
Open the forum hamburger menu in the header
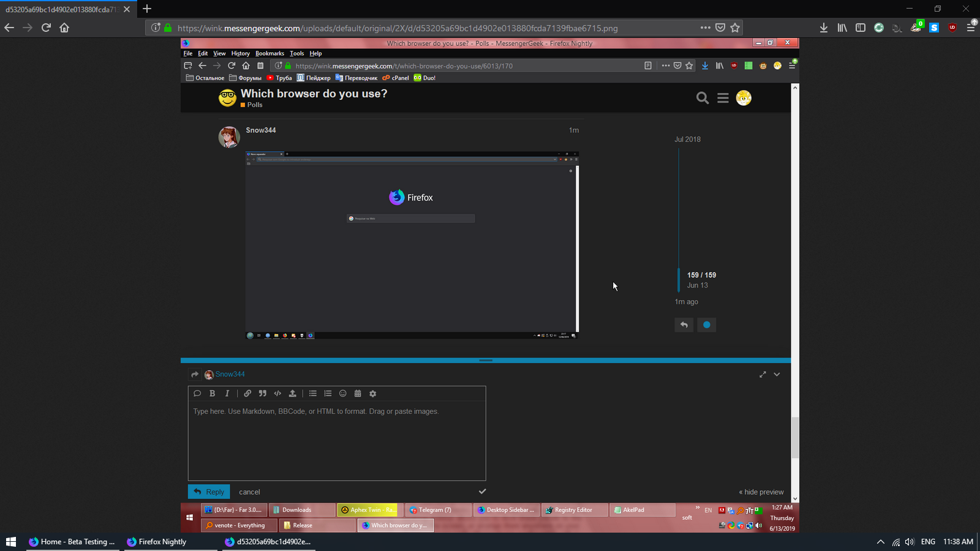(x=723, y=98)
